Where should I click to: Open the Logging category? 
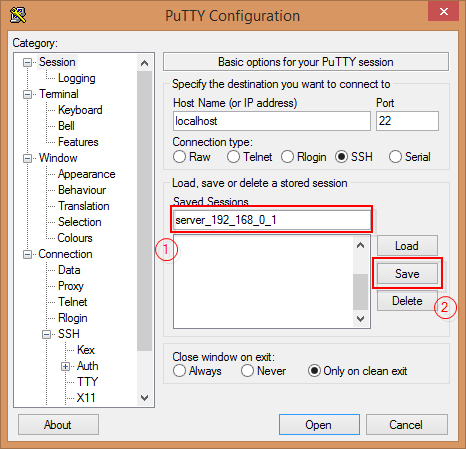[x=77, y=78]
